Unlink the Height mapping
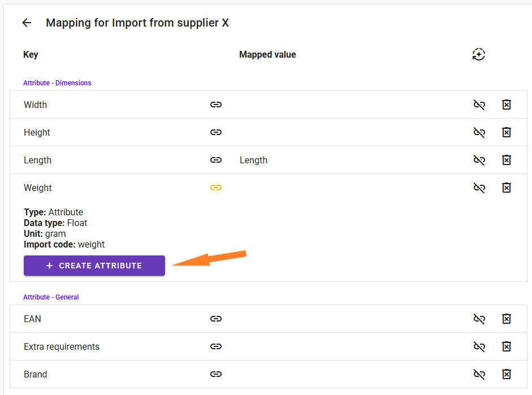 click(x=479, y=132)
